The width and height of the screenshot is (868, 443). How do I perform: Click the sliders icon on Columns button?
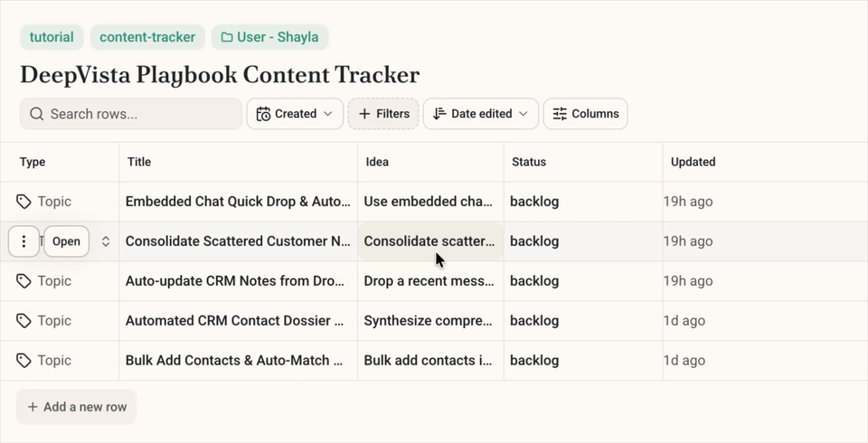560,114
